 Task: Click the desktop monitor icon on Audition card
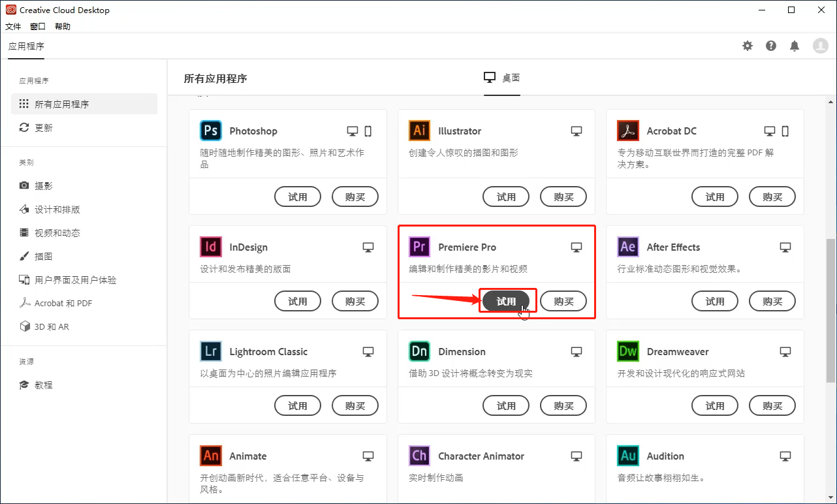(x=785, y=456)
